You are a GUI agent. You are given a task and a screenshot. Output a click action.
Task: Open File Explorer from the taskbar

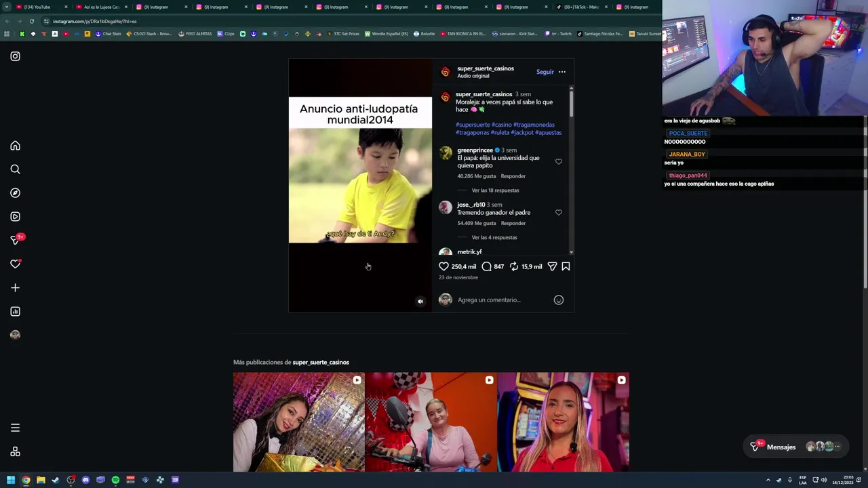coord(41,480)
